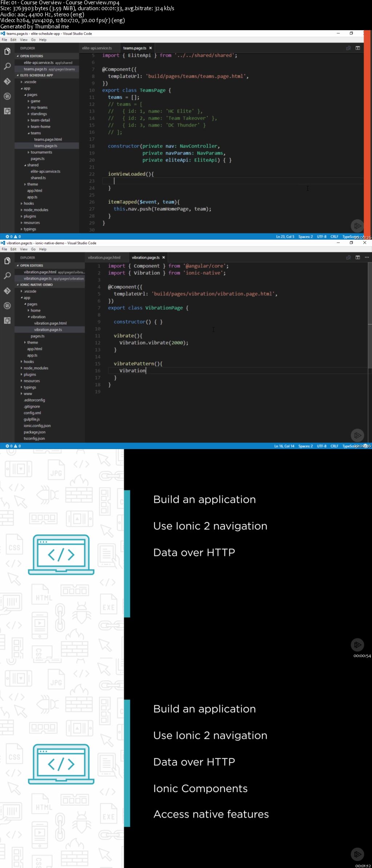Click the 'this.nav.push(TeamHomePage, team);' line
Image resolution: width=372 pixels, height=868 pixels.
click(162, 209)
